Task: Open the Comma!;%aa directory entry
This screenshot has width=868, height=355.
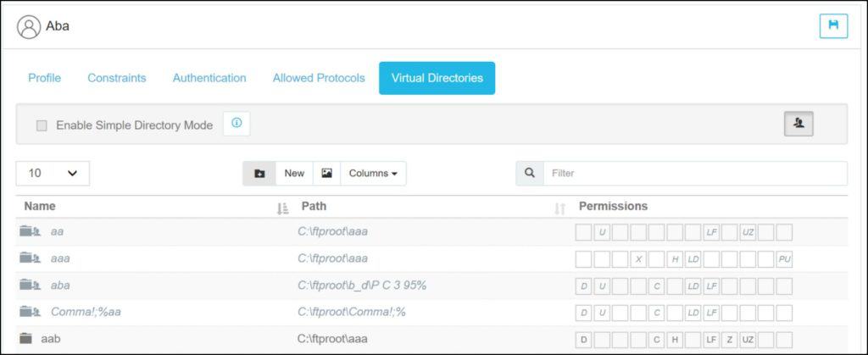Action: [86, 313]
